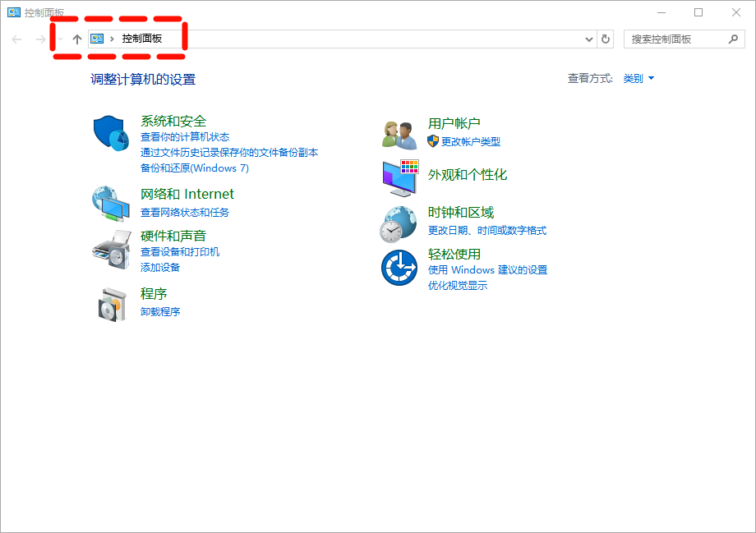The image size is (756, 533).
Task: Minimize the 控制面板 window
Action: tap(661, 12)
